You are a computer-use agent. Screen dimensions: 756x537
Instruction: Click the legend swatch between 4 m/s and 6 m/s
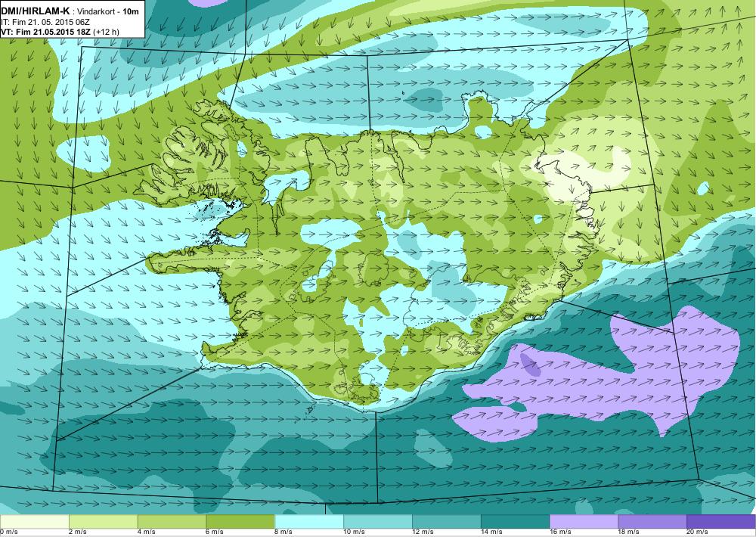point(172,522)
